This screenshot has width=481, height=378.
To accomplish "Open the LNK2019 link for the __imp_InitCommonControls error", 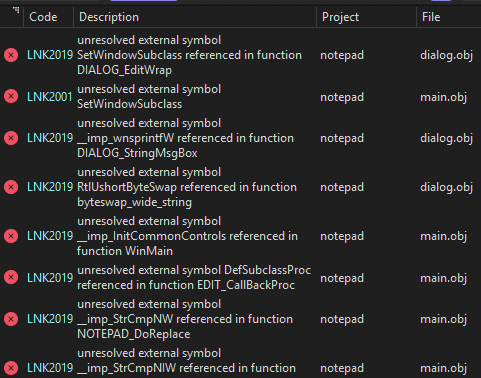I will (50, 236).
